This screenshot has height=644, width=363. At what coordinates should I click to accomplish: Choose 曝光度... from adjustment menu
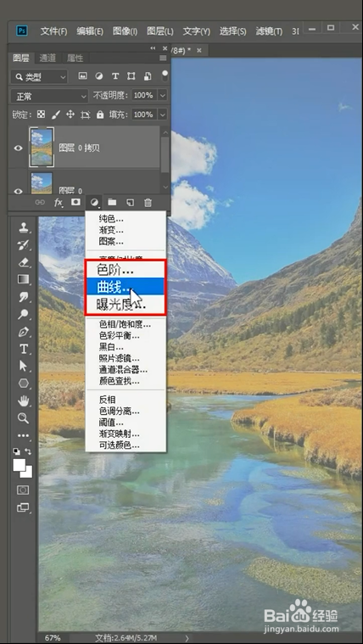[125, 305]
